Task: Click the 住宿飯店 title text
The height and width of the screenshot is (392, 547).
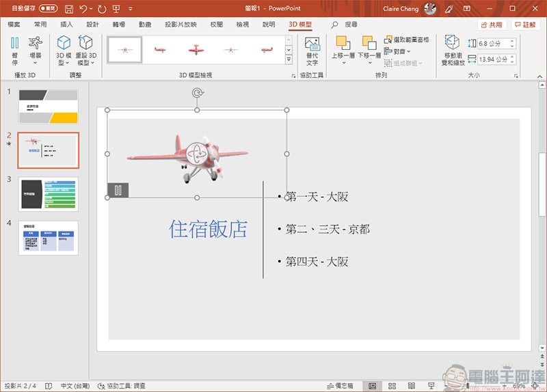Action: tap(209, 229)
